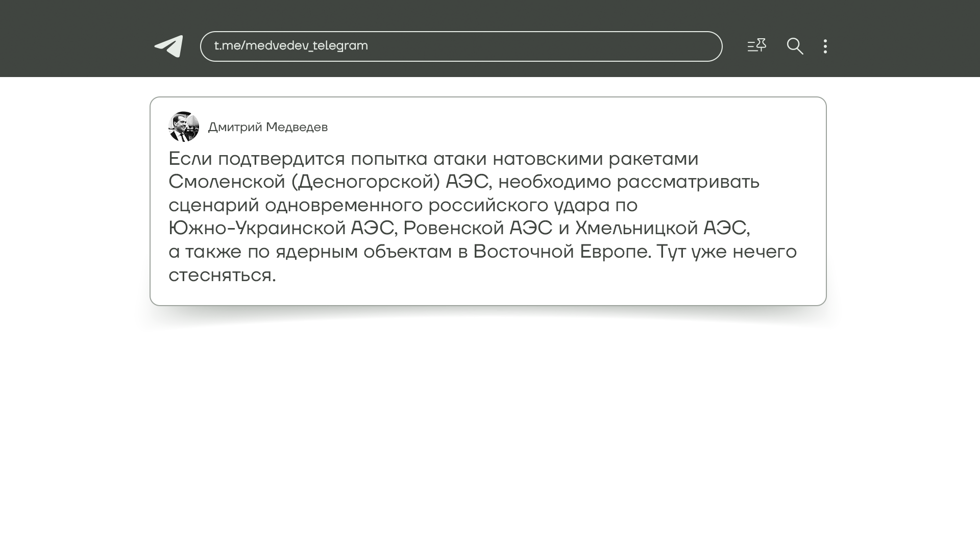This screenshot has height=551, width=980.
Task: Click Dmitry Medvedev's round avatar photo
Action: (184, 127)
